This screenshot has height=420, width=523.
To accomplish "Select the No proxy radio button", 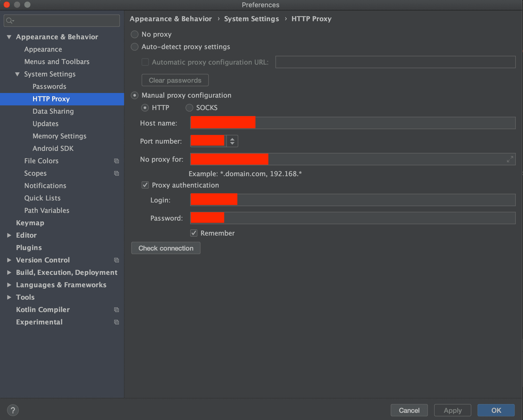I will [135, 34].
